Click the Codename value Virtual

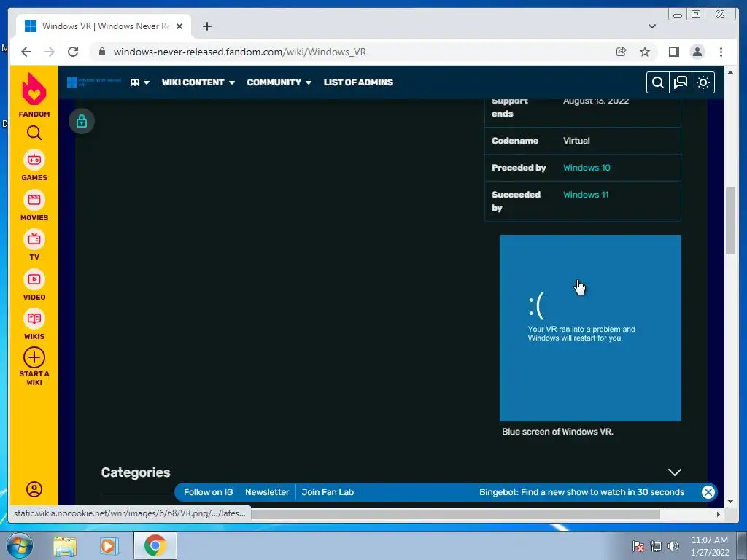[x=576, y=141]
